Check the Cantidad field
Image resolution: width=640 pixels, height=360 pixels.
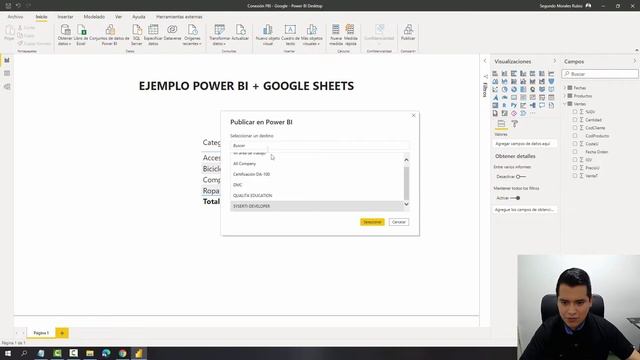click(x=575, y=120)
